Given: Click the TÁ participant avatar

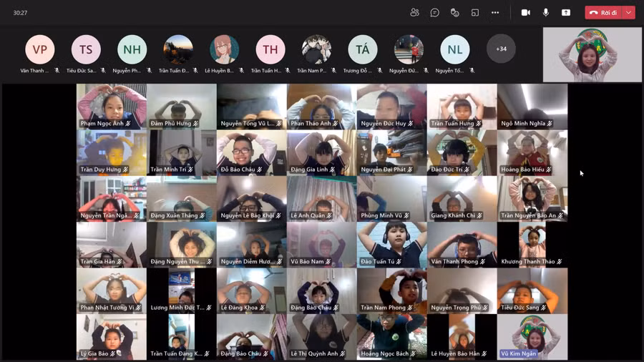Looking at the screenshot, I should 363,49.
